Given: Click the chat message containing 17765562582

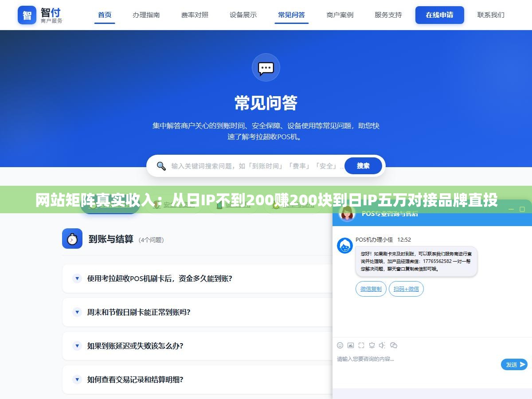Looking at the screenshot, I should point(416,262).
